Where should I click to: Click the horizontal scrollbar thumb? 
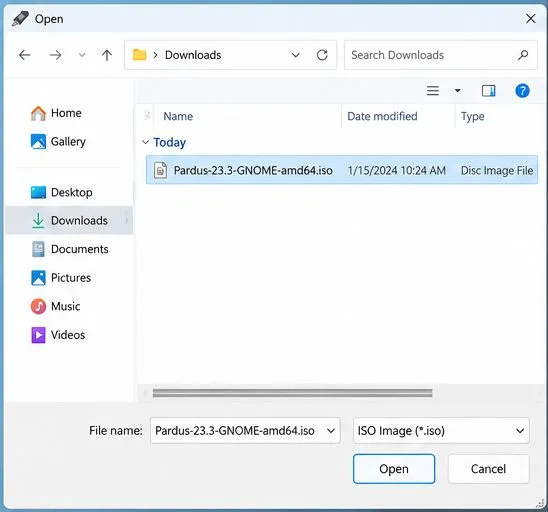point(292,393)
